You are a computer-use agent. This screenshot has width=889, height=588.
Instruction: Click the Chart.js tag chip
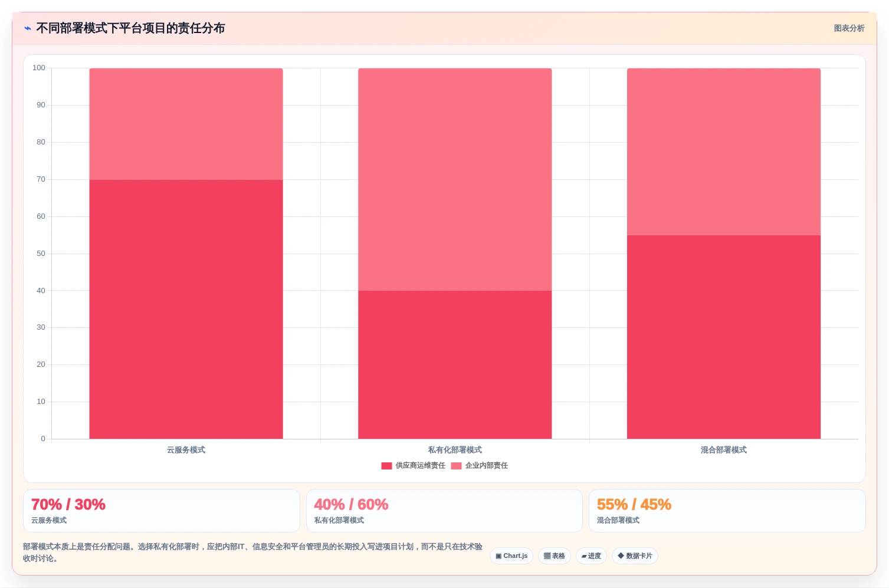pyautogui.click(x=511, y=556)
